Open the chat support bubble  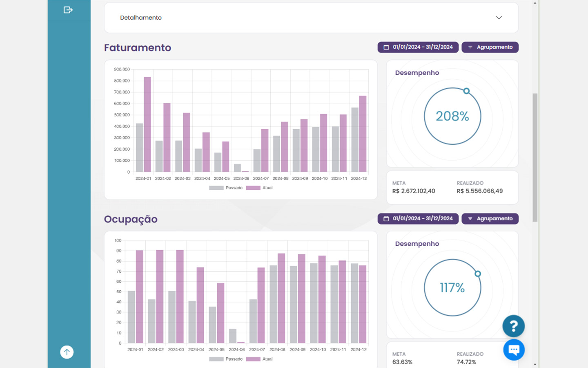[x=514, y=350]
